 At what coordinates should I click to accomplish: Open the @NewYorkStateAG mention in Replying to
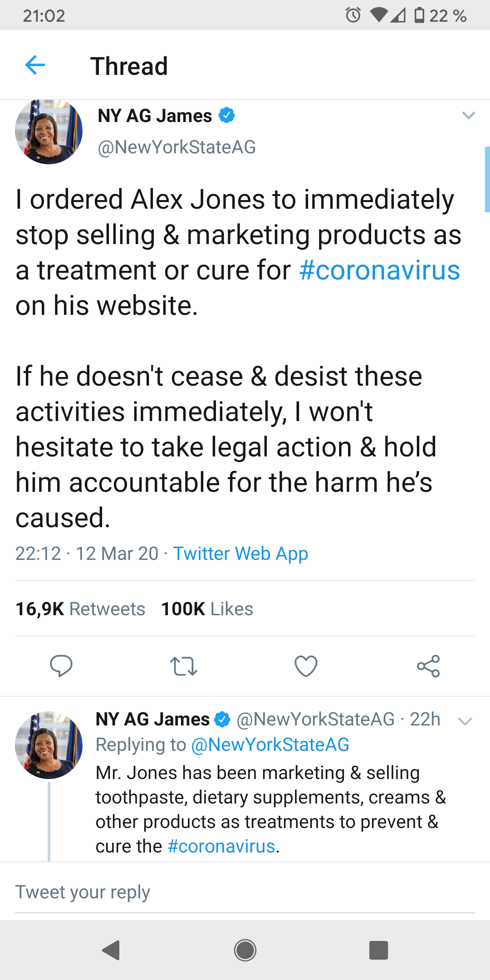270,745
